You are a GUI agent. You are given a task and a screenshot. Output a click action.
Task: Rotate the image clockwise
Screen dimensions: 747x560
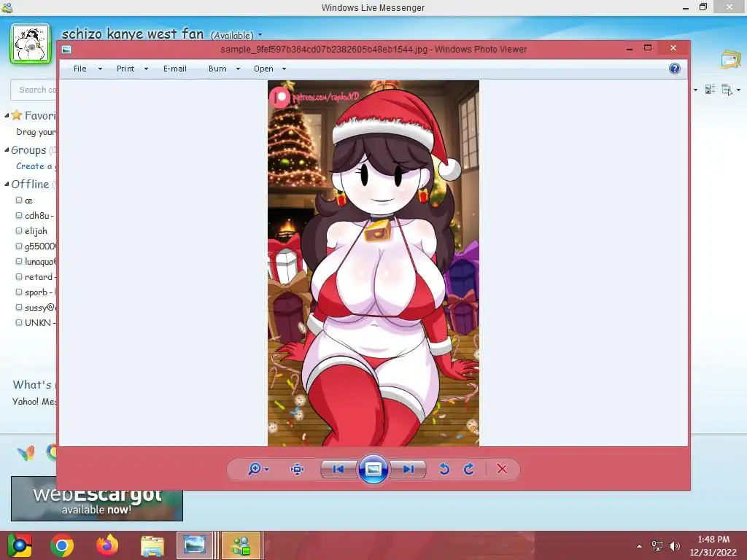click(x=469, y=469)
